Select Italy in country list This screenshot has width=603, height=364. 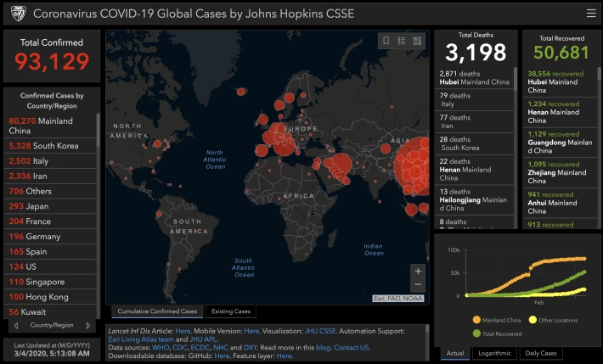50,161
